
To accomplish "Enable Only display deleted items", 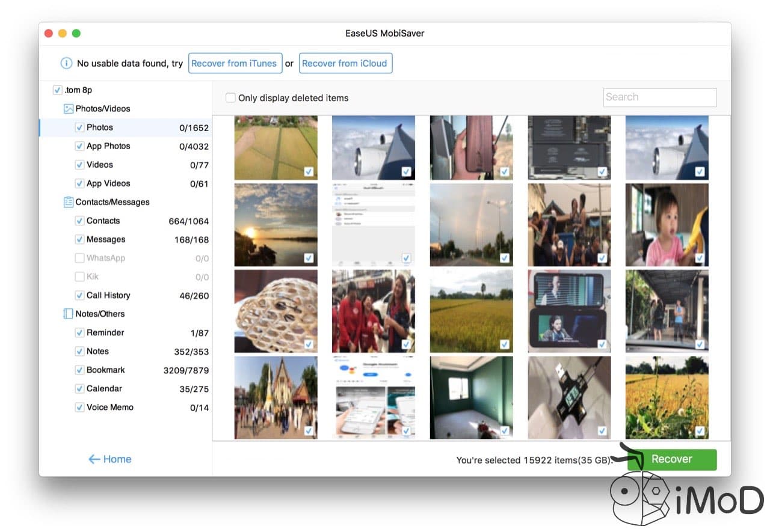I will pyautogui.click(x=230, y=98).
